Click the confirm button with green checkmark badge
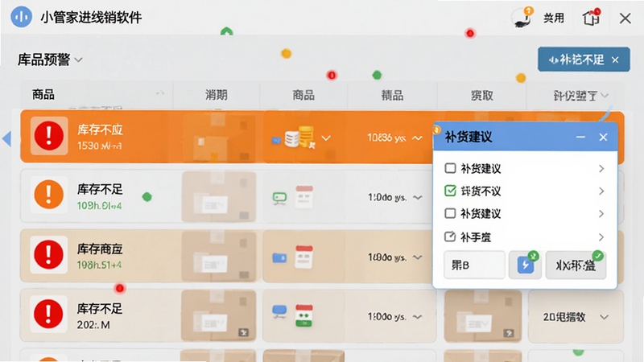 point(576,265)
